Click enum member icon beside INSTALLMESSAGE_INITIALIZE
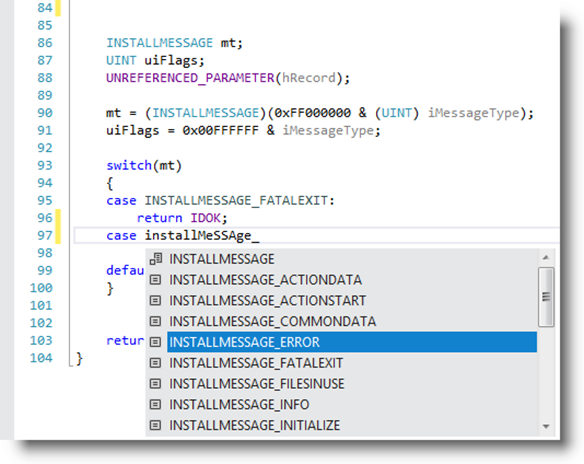 pos(155,425)
